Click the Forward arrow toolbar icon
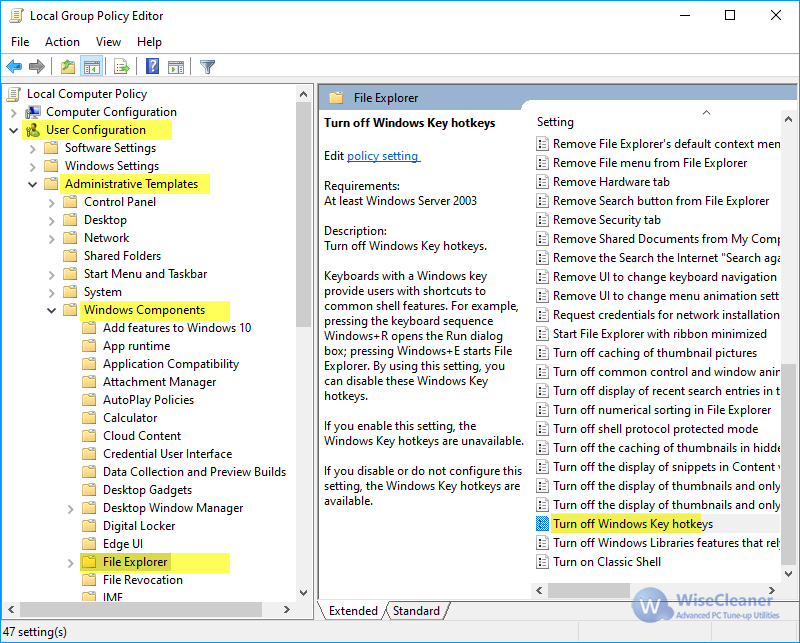The image size is (800, 643). coord(37,66)
